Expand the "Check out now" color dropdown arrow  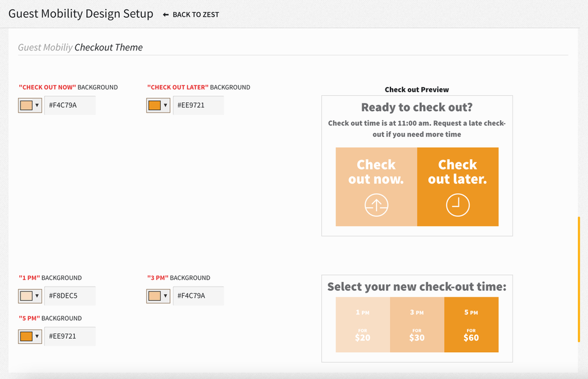click(x=37, y=105)
